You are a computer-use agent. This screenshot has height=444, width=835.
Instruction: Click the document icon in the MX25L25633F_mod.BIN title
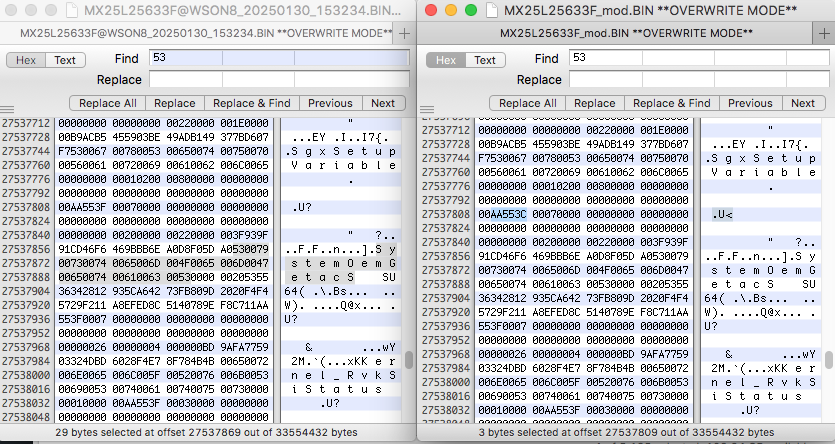click(493, 10)
